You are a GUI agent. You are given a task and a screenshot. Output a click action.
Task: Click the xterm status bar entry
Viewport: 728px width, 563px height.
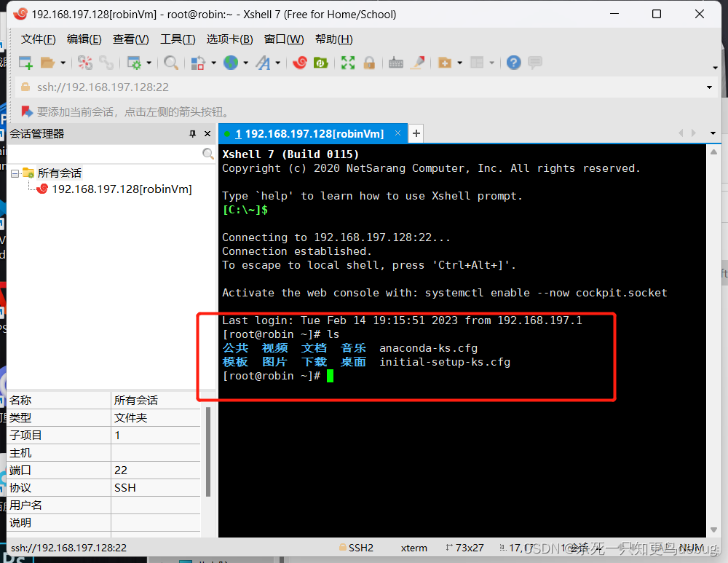(414, 548)
